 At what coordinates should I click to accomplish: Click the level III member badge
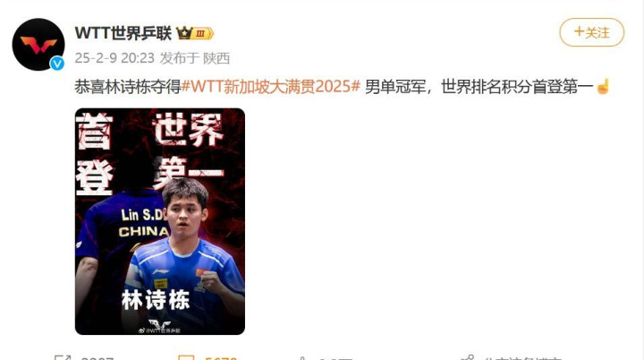(203, 33)
